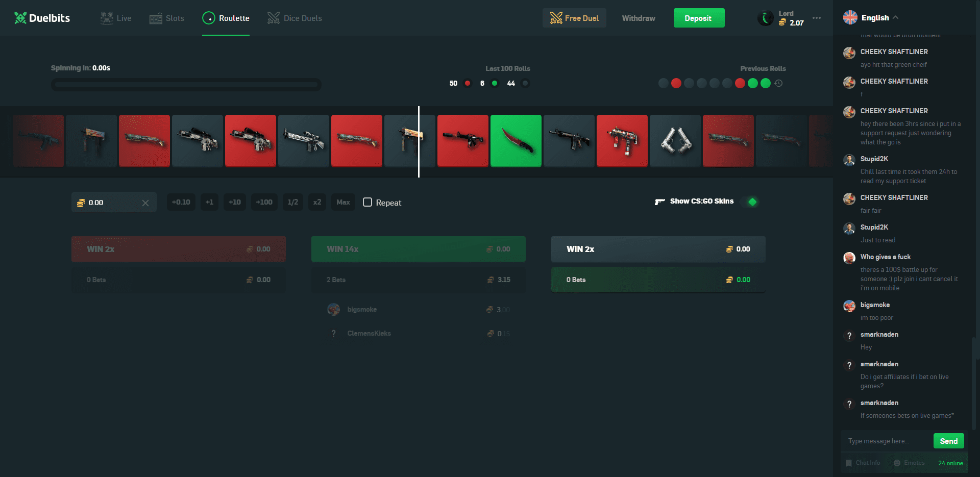
Task: Add +0.10 to the bet
Action: [181, 202]
